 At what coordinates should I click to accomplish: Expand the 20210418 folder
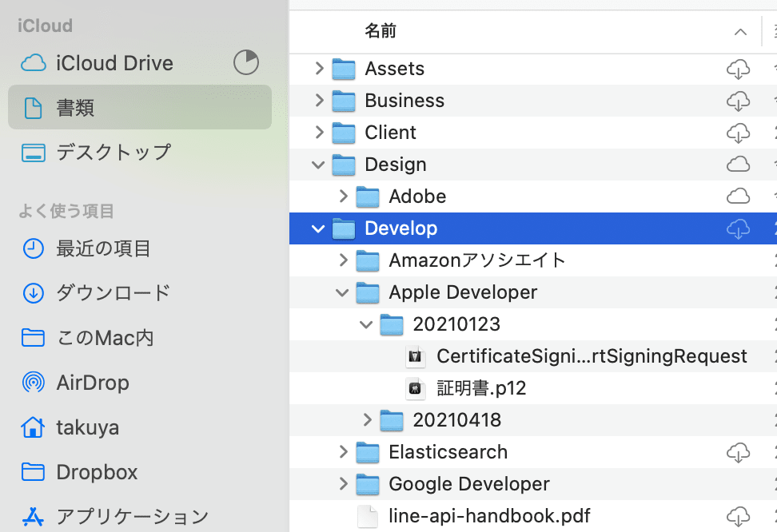pos(367,420)
